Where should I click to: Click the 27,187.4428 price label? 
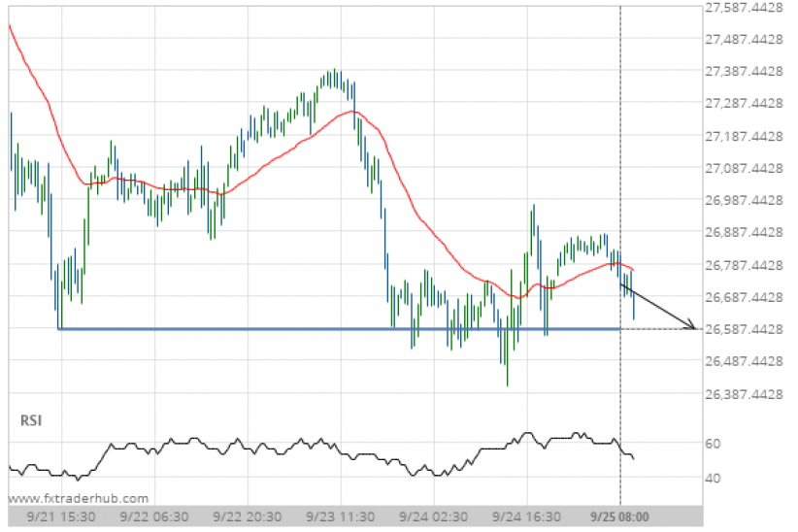click(744, 137)
